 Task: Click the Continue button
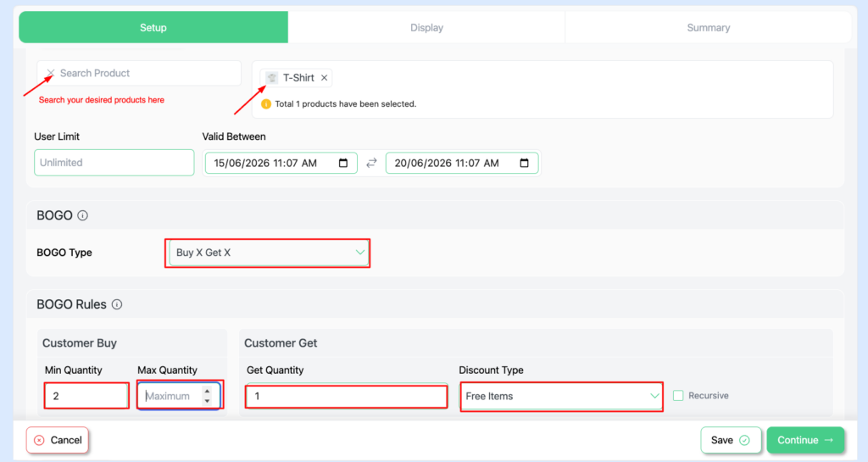click(x=805, y=441)
